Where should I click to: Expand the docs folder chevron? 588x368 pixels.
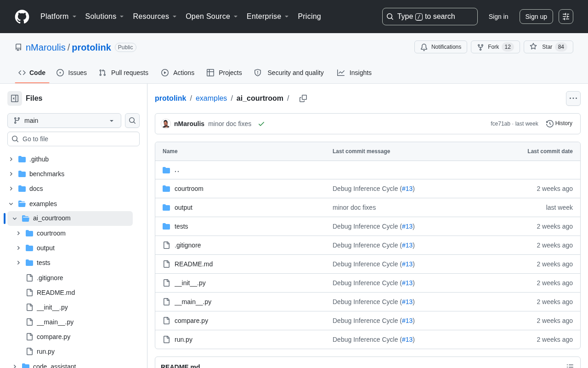11,189
